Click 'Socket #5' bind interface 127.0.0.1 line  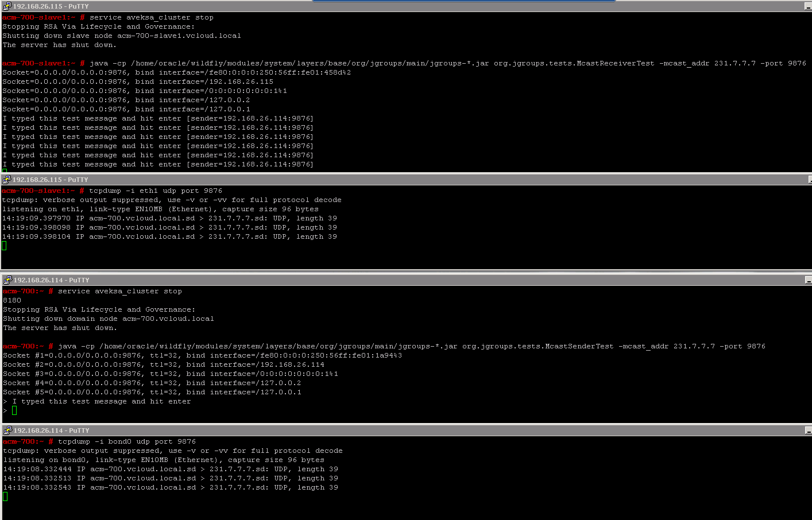pyautogui.click(x=152, y=392)
